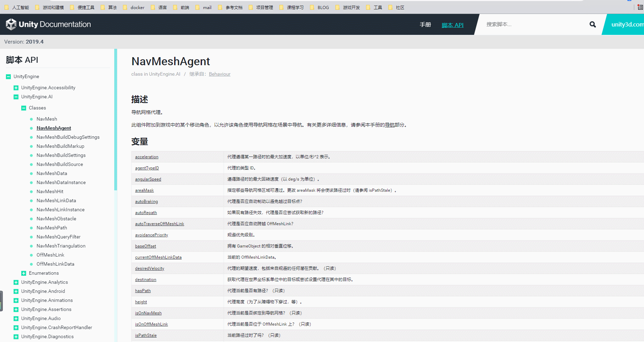Collapse the UnityEngine.AI node
Image resolution: width=644 pixels, height=342 pixels.
[x=16, y=97]
